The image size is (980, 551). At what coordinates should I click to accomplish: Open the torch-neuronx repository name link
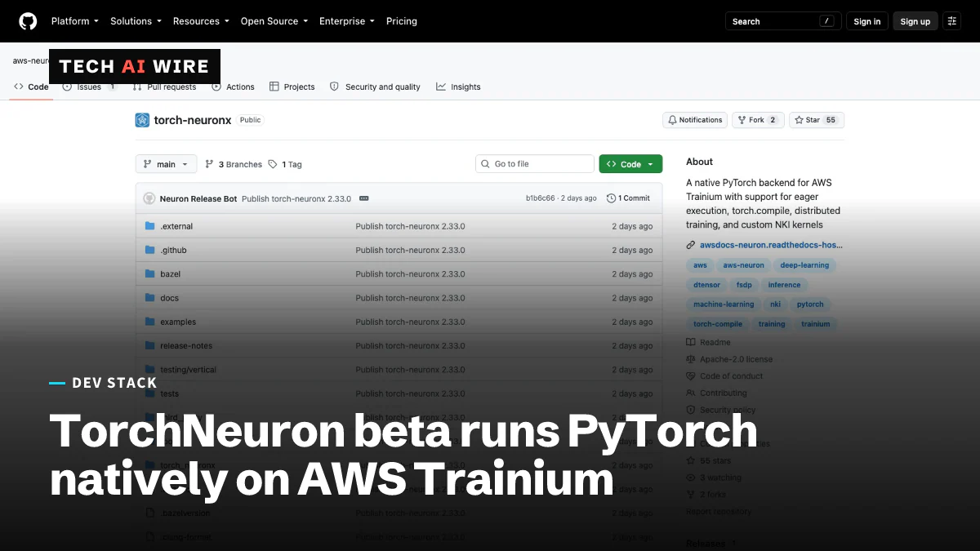(193, 120)
